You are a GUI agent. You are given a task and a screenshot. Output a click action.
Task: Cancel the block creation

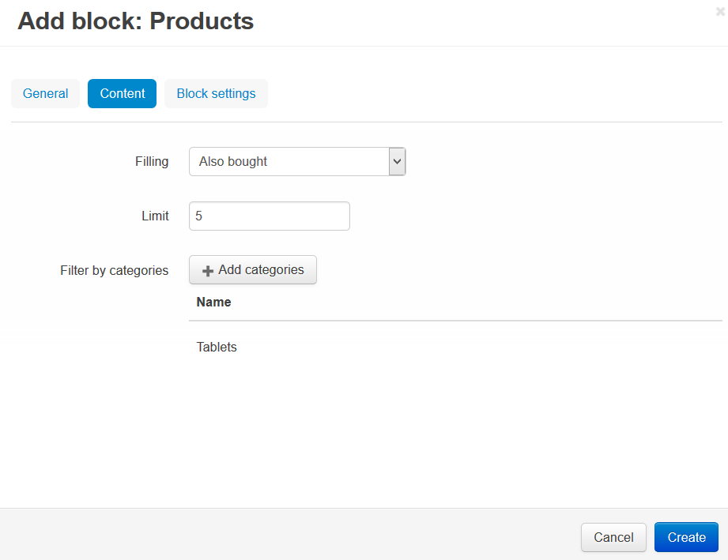pyautogui.click(x=613, y=537)
